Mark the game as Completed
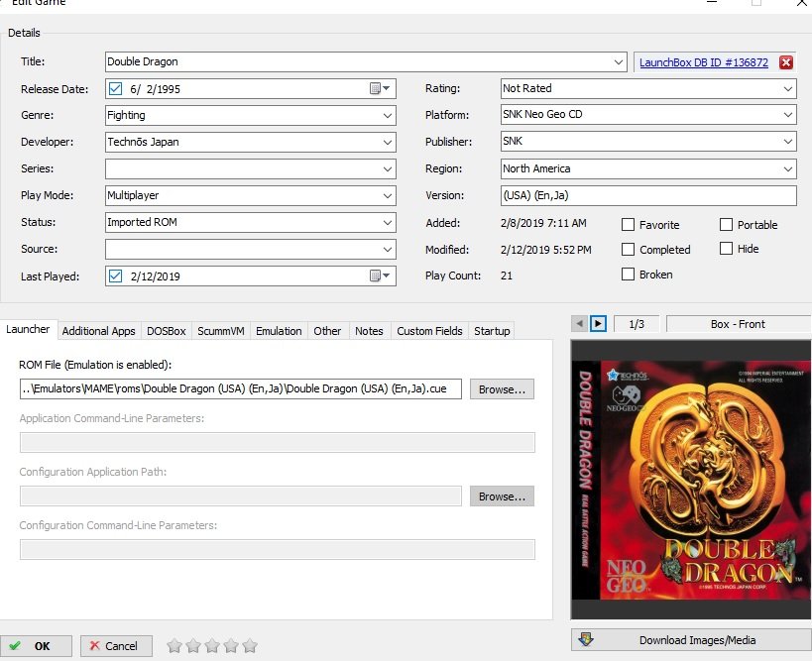Screen dimensions: 812x661 click(628, 250)
